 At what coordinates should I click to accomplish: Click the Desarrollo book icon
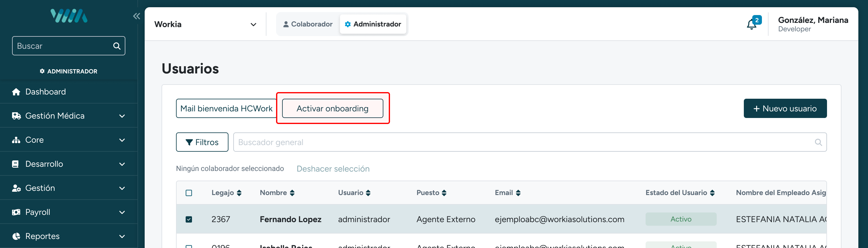point(15,164)
